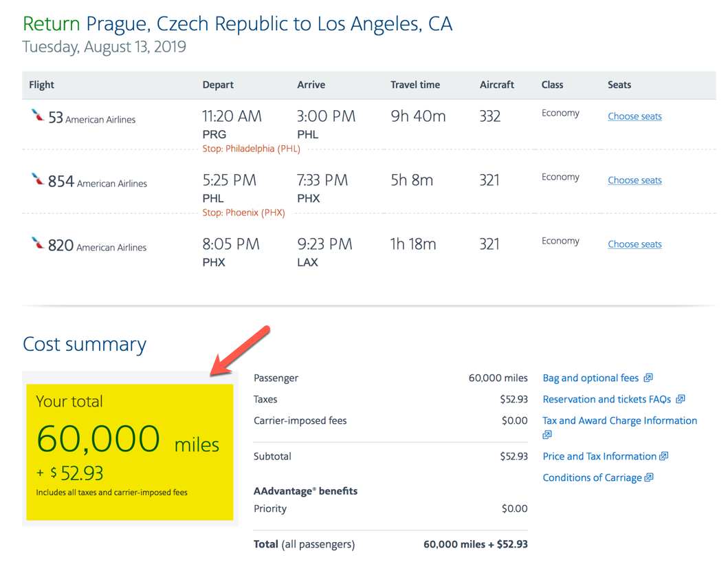Click the 3:00 PM arrival time
This screenshot has width=728, height=571.
[326, 116]
